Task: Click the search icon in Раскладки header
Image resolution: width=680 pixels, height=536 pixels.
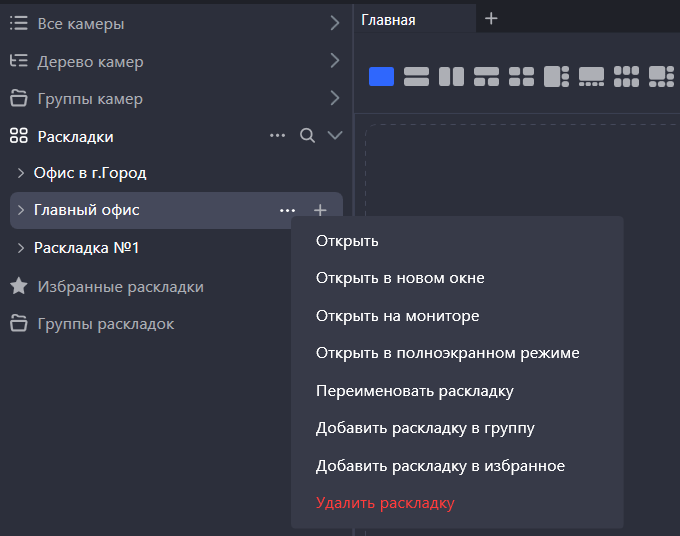Action: (x=308, y=136)
